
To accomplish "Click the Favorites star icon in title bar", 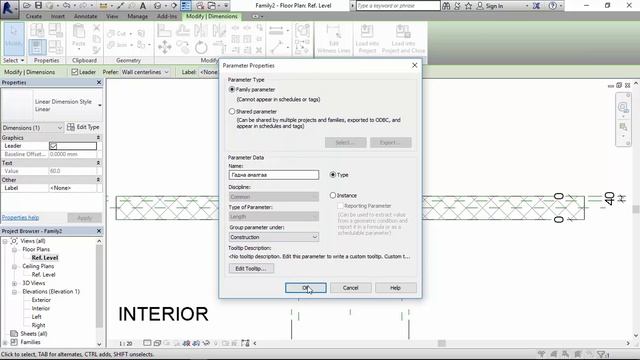I will (x=469, y=6).
